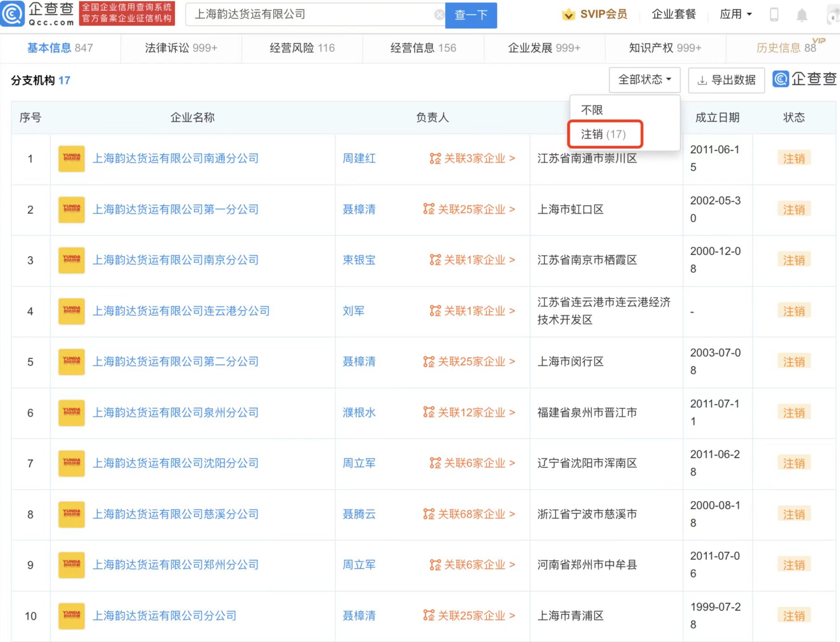Click the Qcc.com logo icon

click(13, 14)
